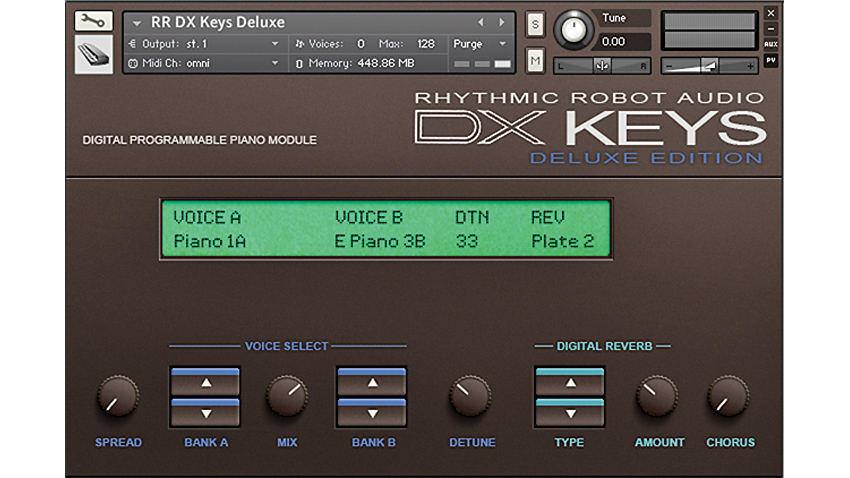This screenshot has width=850, height=478.
Task: Minimize instrument view with minus button
Action: coord(771,29)
